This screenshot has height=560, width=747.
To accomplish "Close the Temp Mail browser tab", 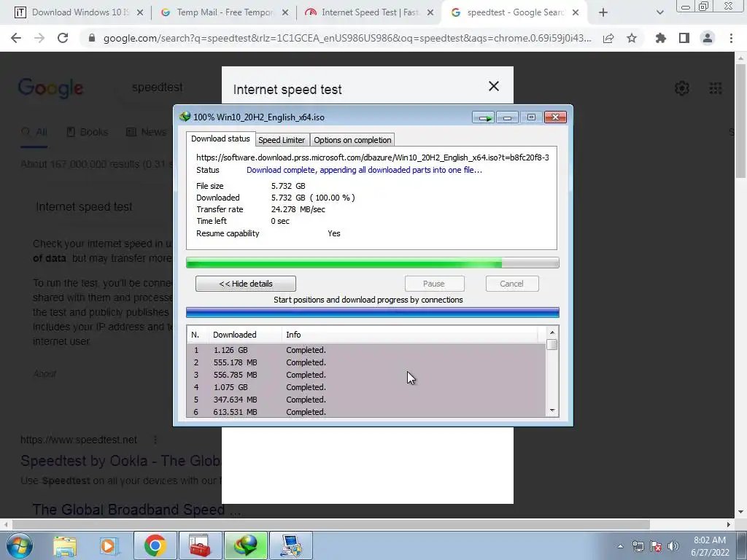I will (285, 13).
